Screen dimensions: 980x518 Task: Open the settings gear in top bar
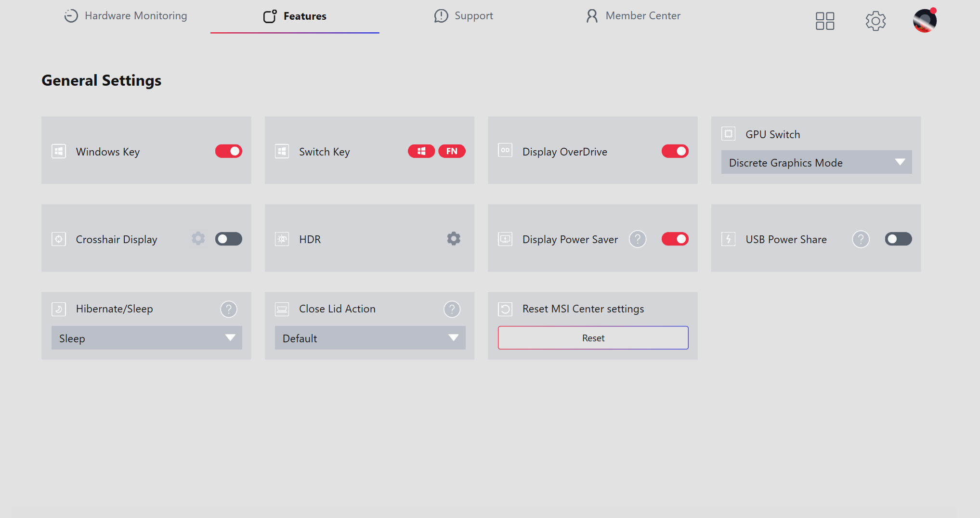coord(875,21)
